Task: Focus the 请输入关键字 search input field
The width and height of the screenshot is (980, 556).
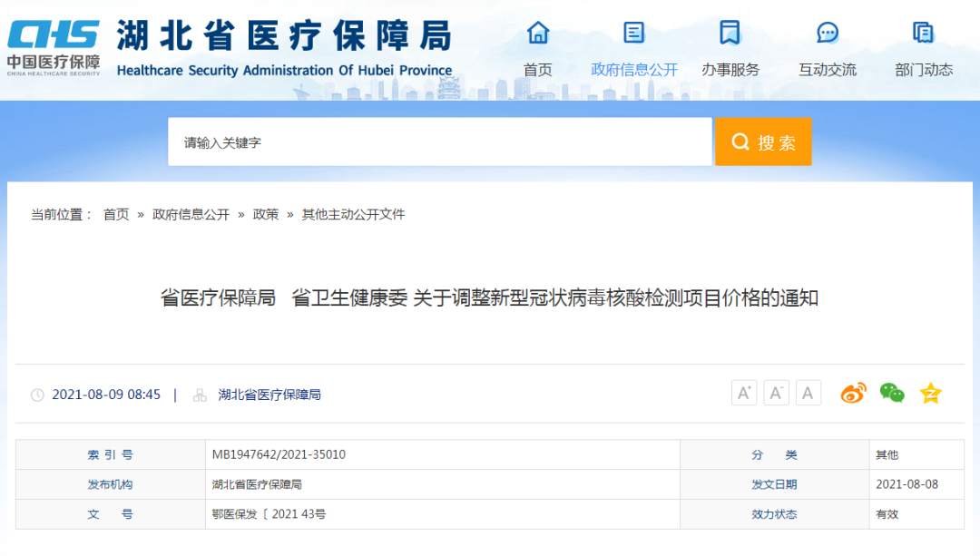Action: click(440, 141)
